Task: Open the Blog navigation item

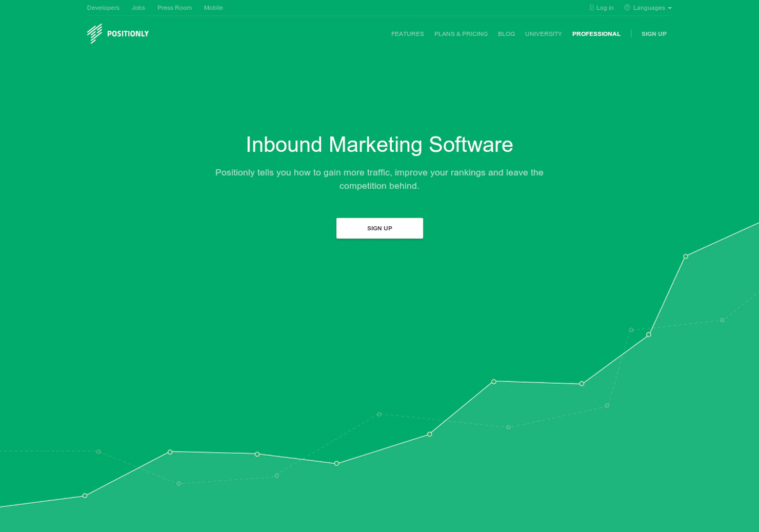Action: coord(506,34)
